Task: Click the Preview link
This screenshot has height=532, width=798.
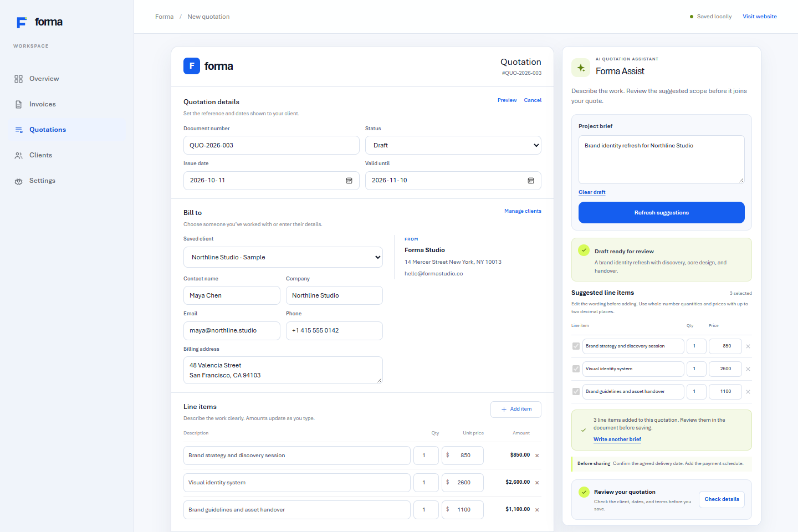Action: [507, 100]
